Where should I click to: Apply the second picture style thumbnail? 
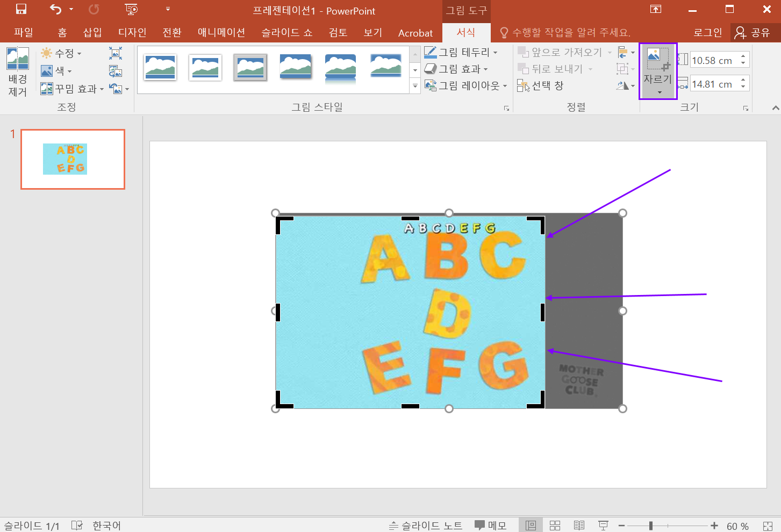tap(205, 67)
